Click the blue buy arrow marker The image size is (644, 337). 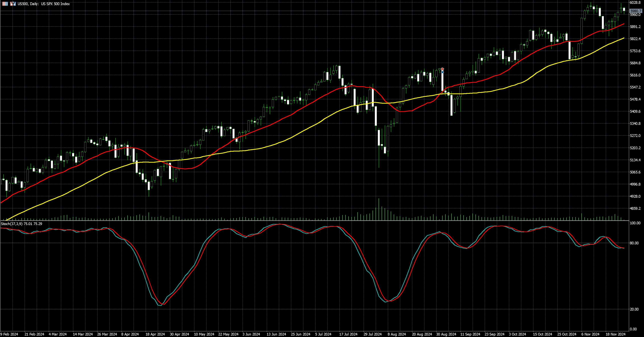click(442, 72)
